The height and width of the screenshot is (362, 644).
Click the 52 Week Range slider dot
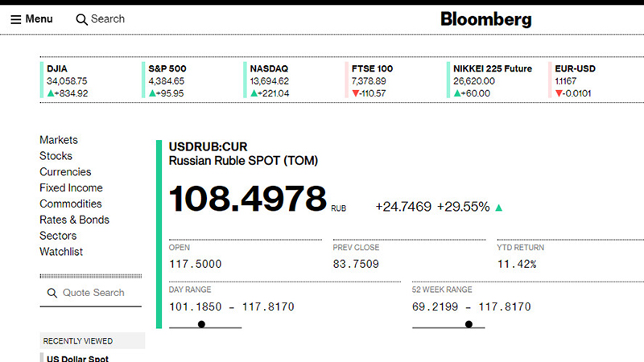pos(469,324)
